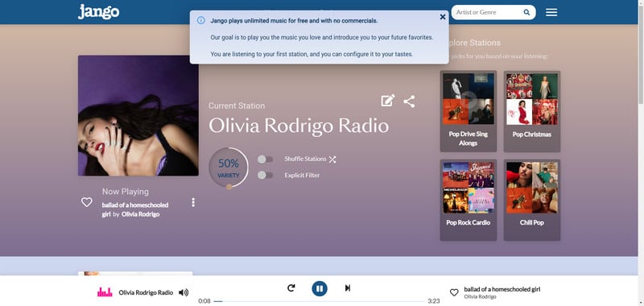Adjust the 50% Variety dial
The width and height of the screenshot is (644, 306).
click(x=229, y=167)
